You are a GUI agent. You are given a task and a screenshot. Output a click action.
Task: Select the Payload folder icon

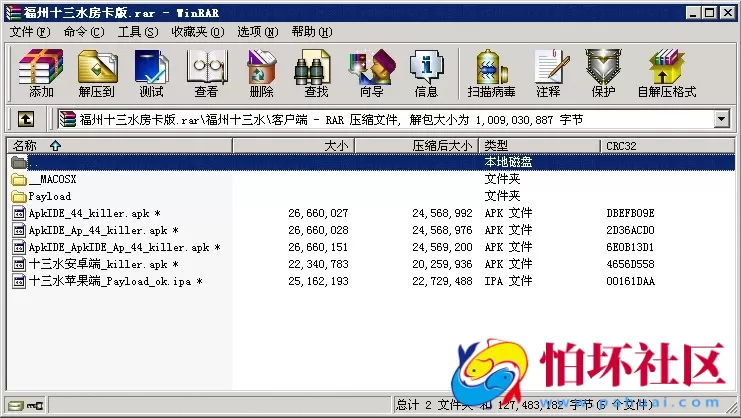point(19,196)
